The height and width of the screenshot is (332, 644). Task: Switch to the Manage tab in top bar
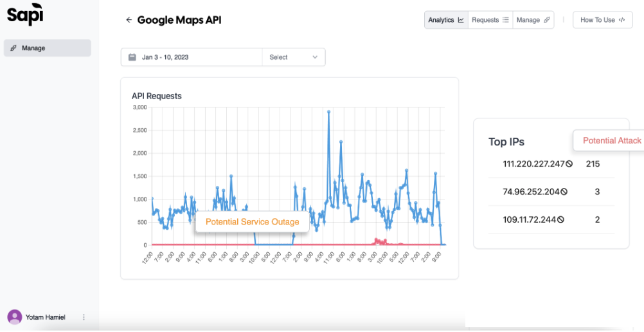click(533, 20)
